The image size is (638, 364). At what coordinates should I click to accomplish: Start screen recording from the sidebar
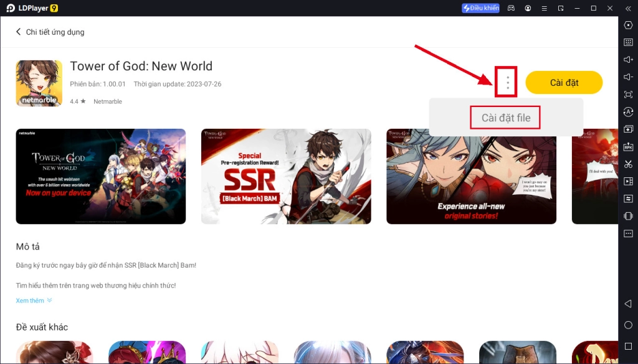click(629, 181)
